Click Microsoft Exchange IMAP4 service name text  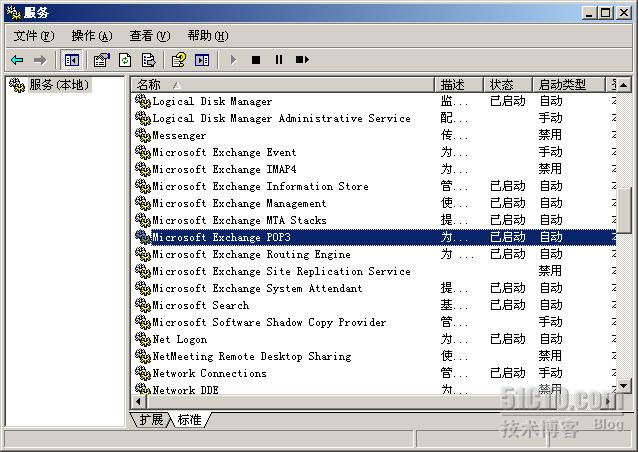tap(224, 169)
